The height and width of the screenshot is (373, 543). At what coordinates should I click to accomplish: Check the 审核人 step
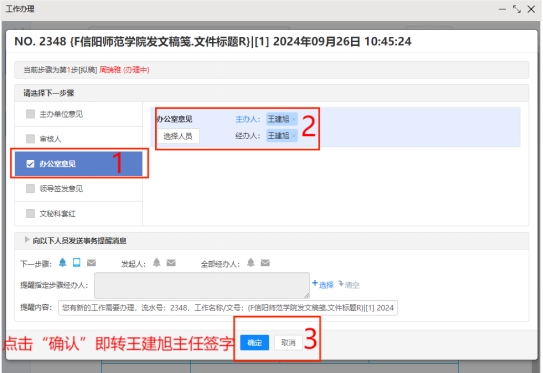[30, 139]
